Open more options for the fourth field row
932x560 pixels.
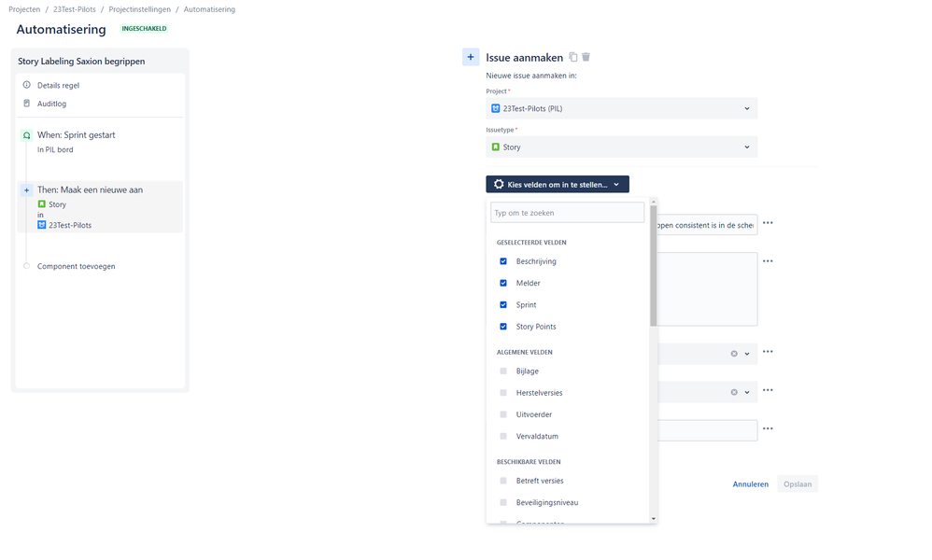[768, 390]
